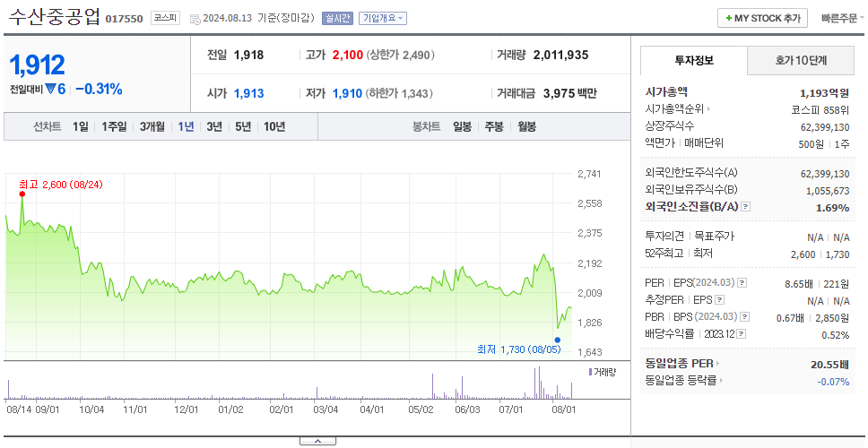Show the 일봉 candlestick chart
The width and height of the screenshot is (868, 448).
point(462,126)
